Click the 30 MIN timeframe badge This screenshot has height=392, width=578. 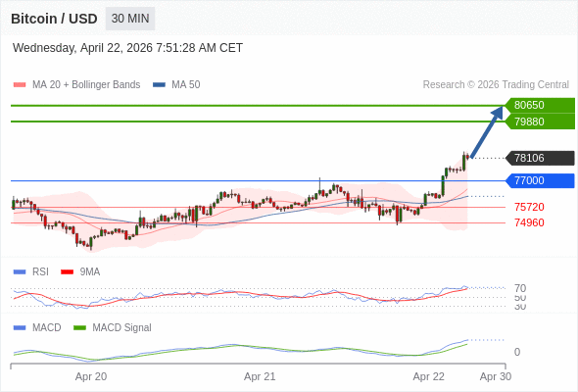[x=130, y=19]
